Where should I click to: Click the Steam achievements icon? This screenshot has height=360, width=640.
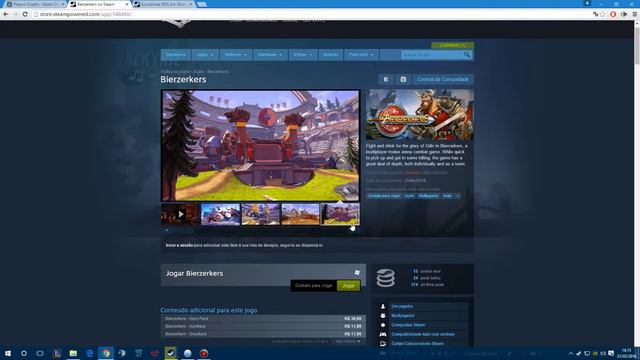pyautogui.click(x=383, y=325)
